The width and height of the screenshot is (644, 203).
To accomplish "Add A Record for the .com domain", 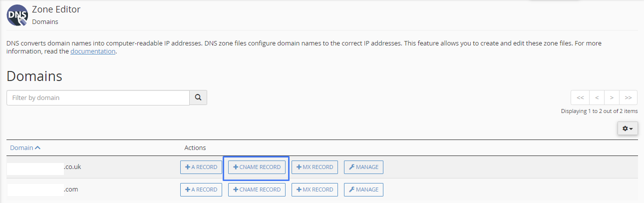I will [201, 189].
